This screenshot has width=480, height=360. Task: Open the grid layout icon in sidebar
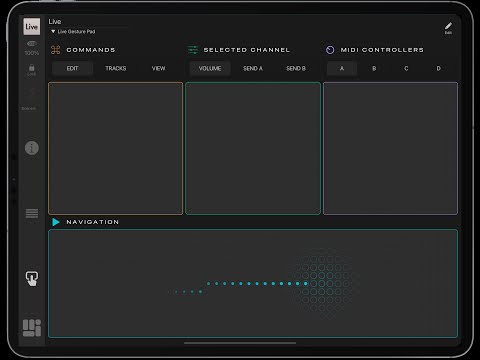(32, 328)
